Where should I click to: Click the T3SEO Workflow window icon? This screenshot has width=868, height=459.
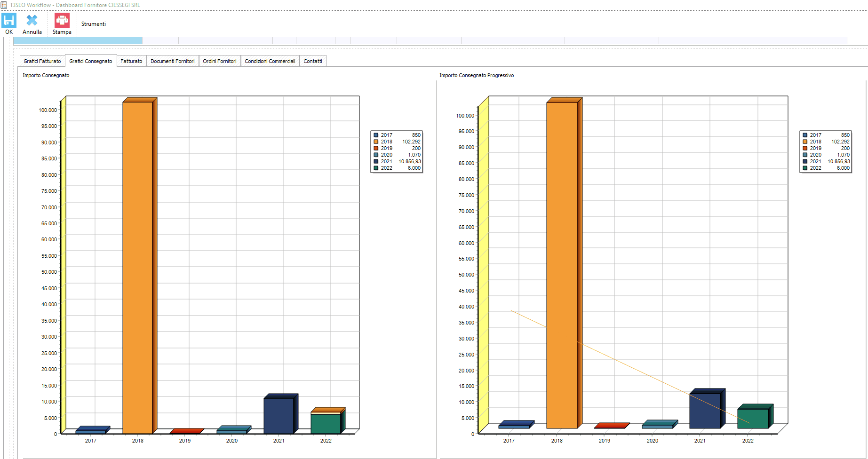pos(4,5)
